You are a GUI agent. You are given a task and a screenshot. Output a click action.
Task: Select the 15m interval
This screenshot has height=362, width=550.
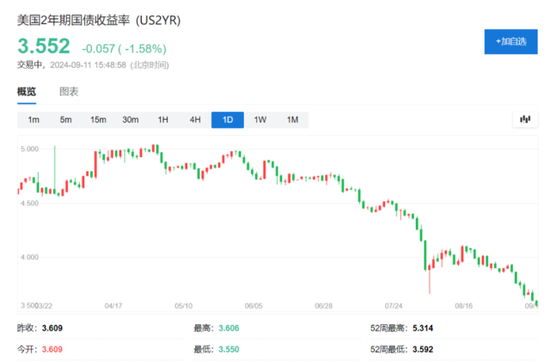pos(98,120)
